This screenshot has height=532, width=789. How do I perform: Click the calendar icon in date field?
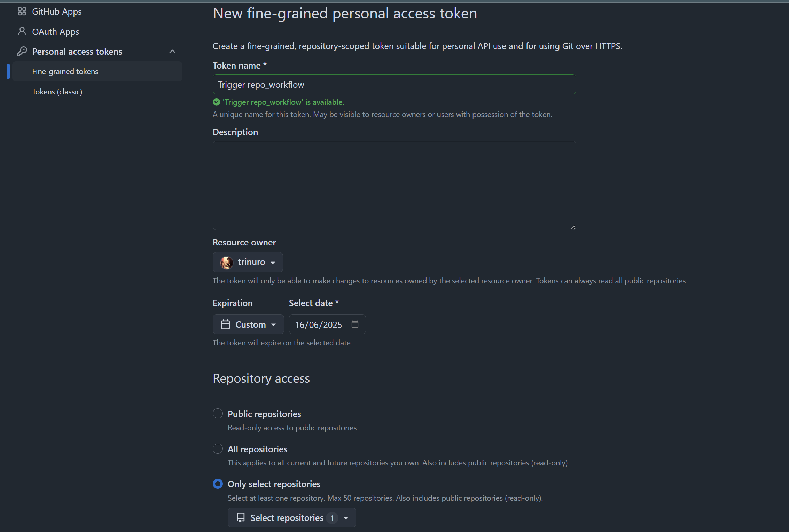(355, 324)
